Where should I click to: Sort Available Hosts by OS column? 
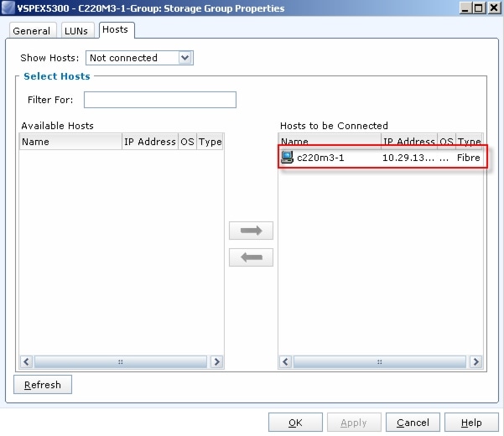187,142
